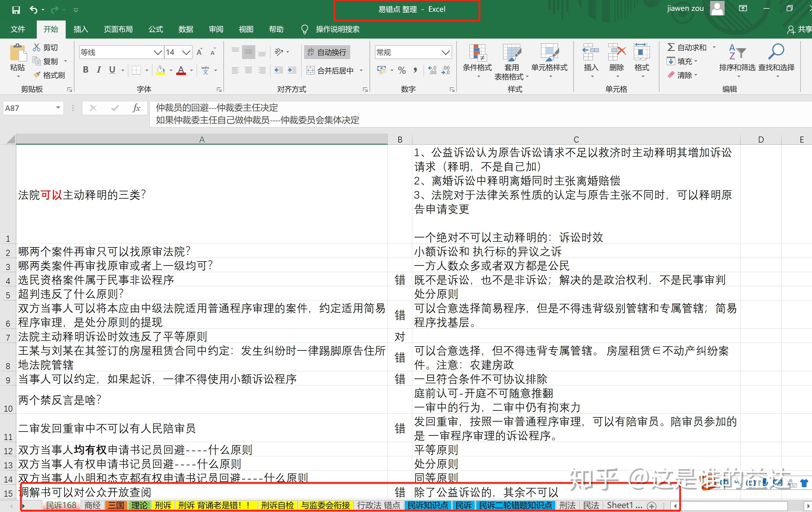Left-align cell text
Viewport: 812px width, 512px height.
coord(235,70)
